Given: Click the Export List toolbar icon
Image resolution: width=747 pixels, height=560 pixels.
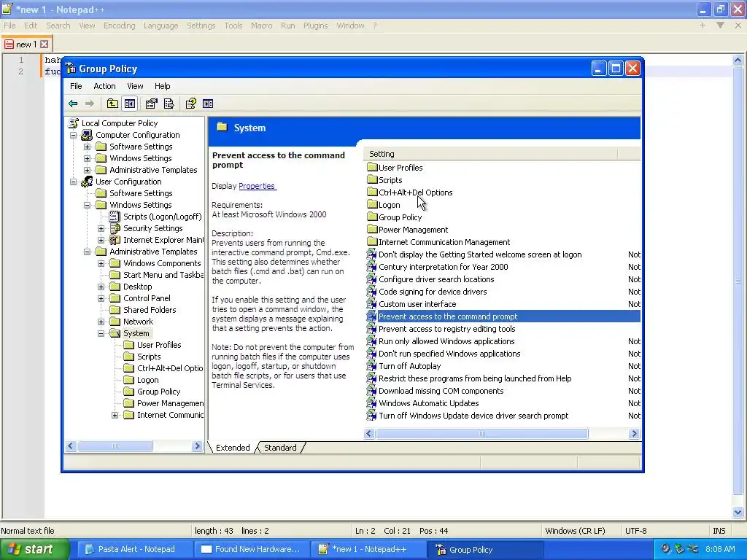Looking at the screenshot, I should coord(169,104).
